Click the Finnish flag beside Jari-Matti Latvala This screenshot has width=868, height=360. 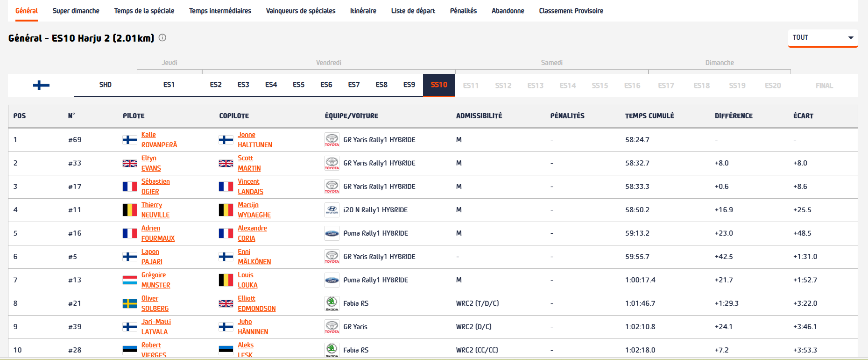[129, 327]
